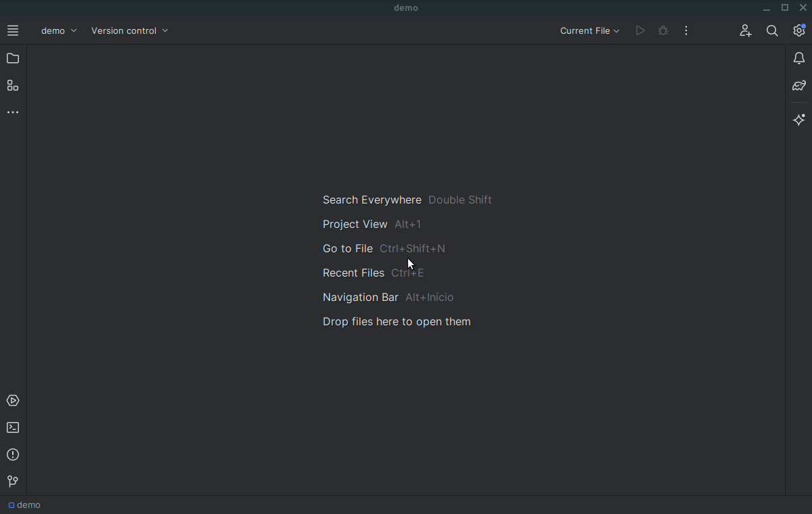Open the Terminal tool window
This screenshot has height=514, width=812.
[x=13, y=428]
